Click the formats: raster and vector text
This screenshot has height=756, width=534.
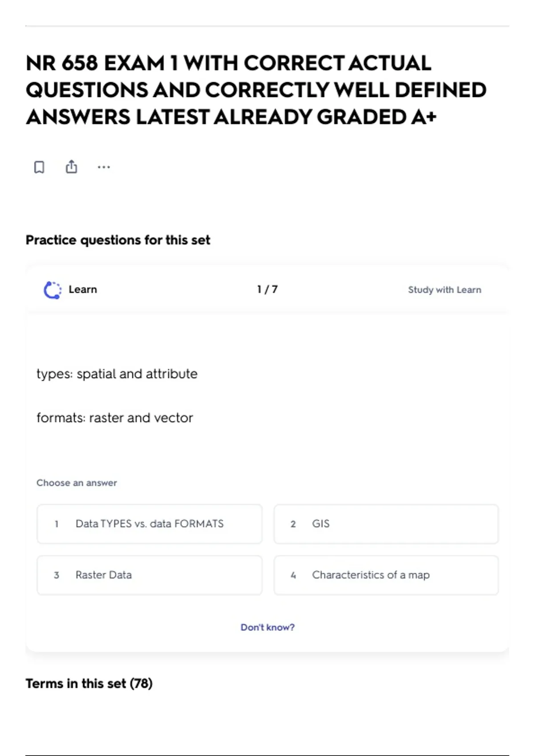point(115,418)
